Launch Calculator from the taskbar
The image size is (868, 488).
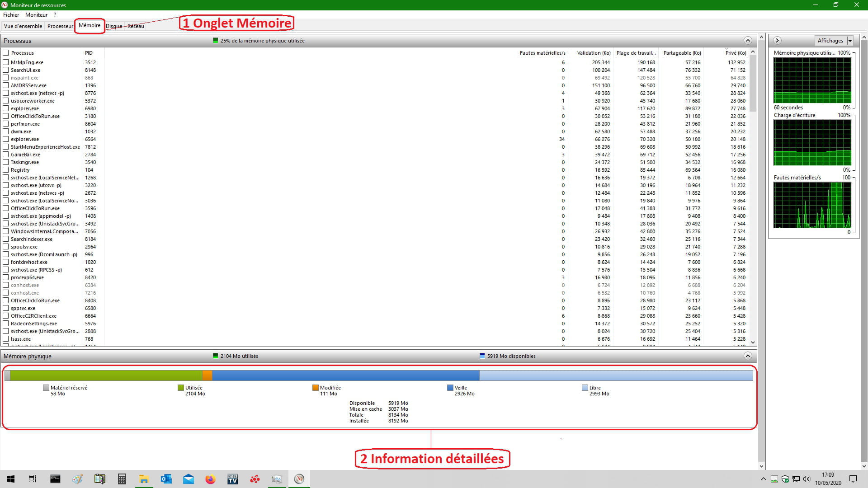point(122,479)
